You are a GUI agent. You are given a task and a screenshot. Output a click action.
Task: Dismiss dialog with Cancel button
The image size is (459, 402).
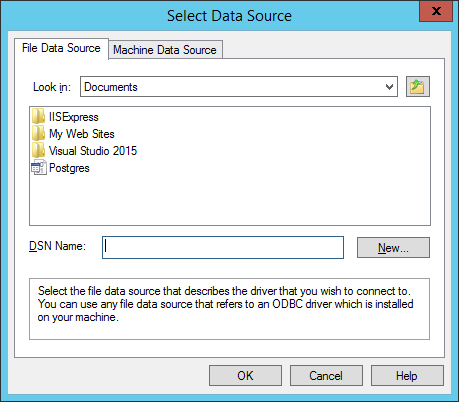point(326,376)
